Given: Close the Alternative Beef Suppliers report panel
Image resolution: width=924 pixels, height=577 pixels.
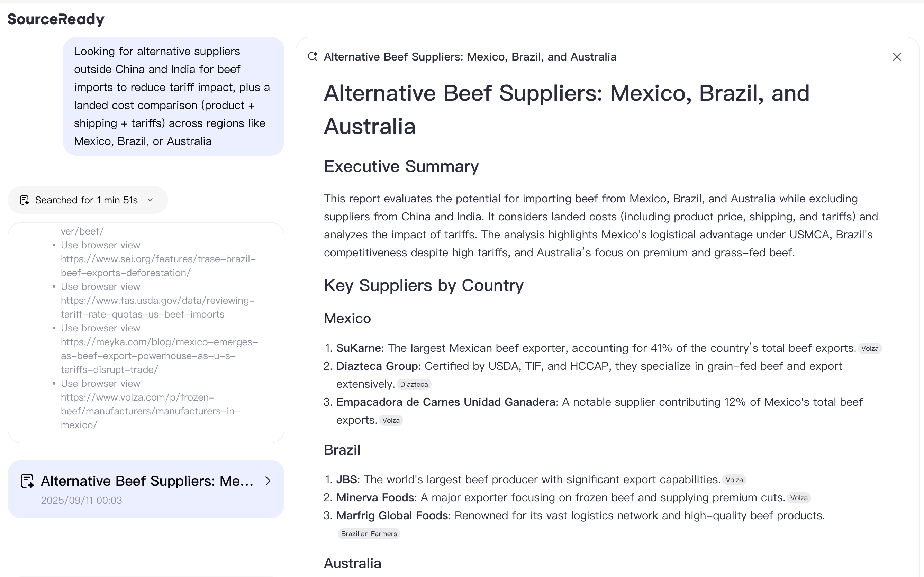Looking at the screenshot, I should (897, 57).
